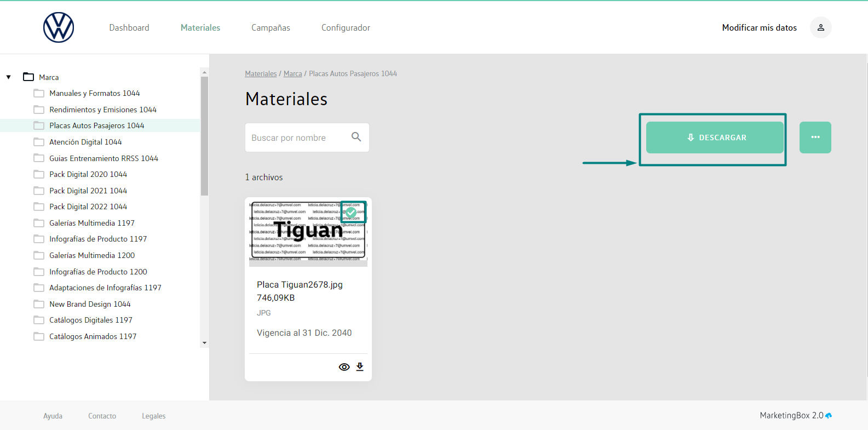The height and width of the screenshot is (430, 868).
Task: Click the Volkswagen logo
Action: 59,27
